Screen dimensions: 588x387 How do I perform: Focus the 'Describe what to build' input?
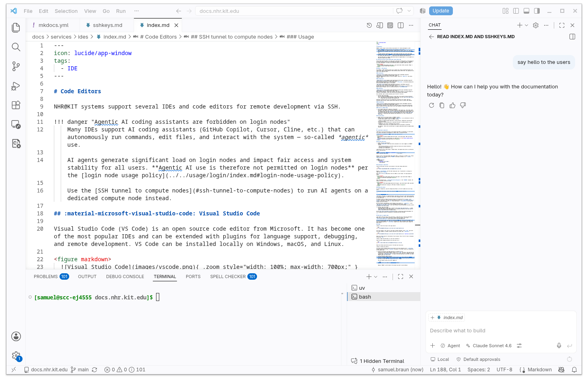(501, 331)
